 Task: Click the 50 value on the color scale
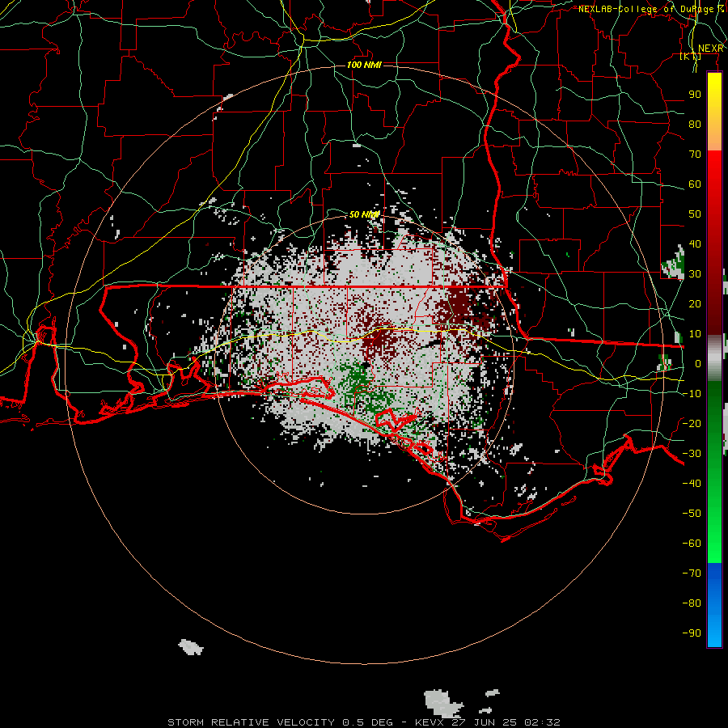[x=695, y=214]
